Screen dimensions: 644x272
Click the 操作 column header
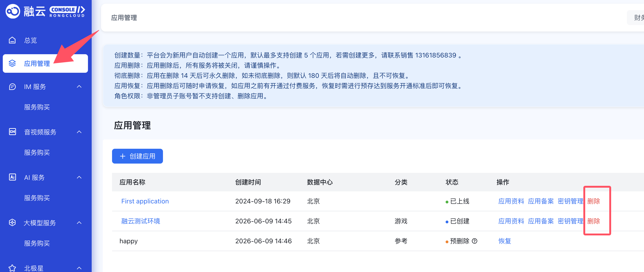click(x=503, y=182)
